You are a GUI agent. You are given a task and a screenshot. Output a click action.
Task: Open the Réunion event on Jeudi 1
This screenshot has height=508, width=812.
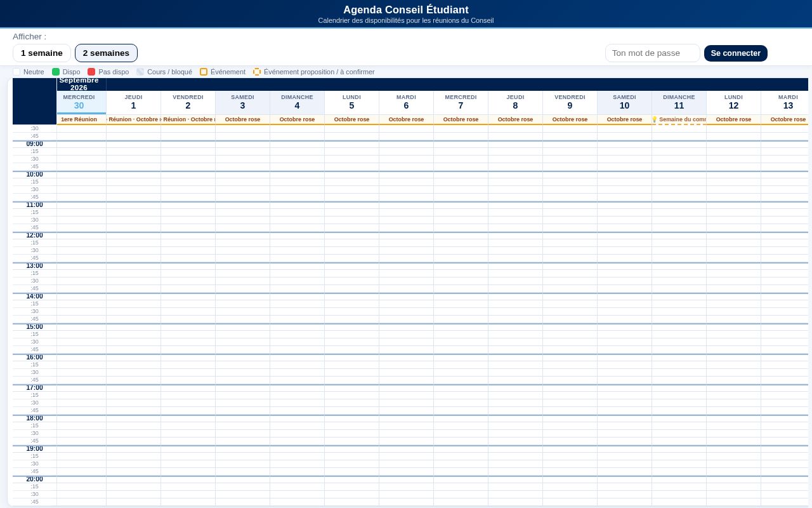(133, 119)
